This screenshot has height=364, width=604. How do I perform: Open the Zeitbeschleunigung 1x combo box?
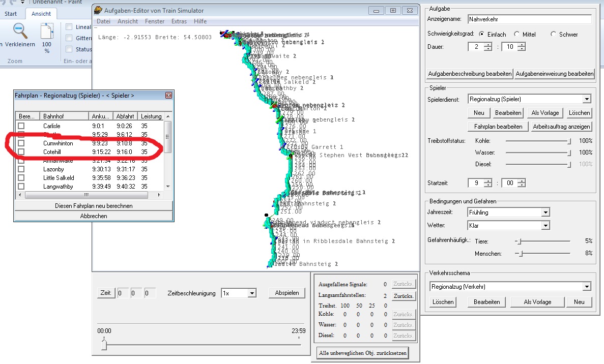pyautogui.click(x=251, y=293)
